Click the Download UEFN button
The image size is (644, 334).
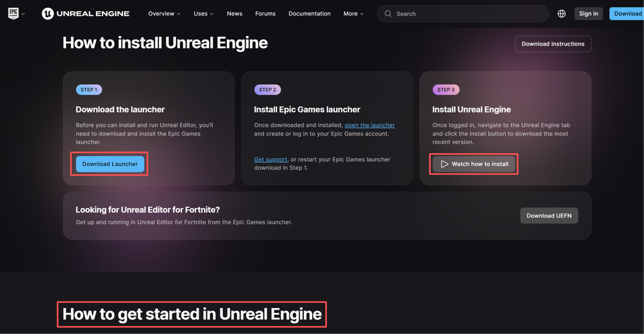pyautogui.click(x=549, y=215)
